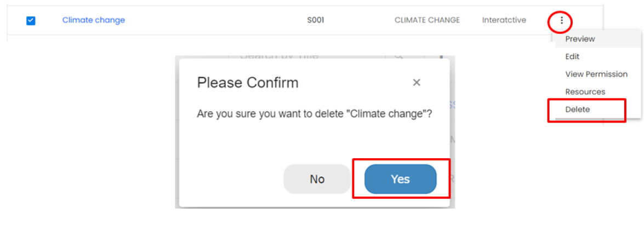Click the kebab icon partly hidden above the dialog

(x=441, y=55)
